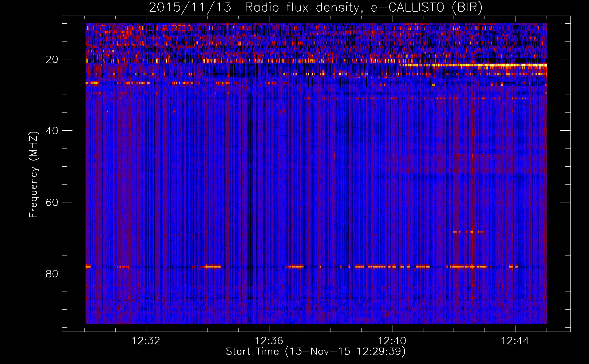Click the 60 frequency tick label
This screenshot has height=364, width=589.
point(52,202)
